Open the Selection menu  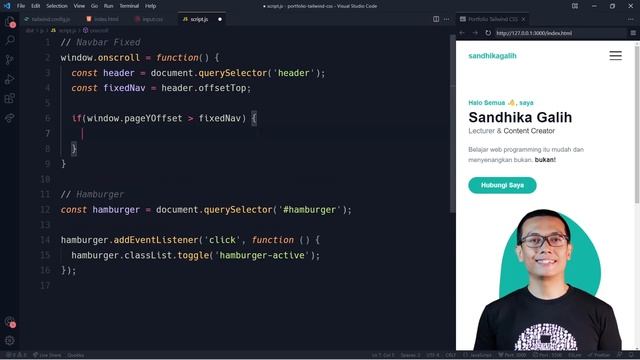57,6
